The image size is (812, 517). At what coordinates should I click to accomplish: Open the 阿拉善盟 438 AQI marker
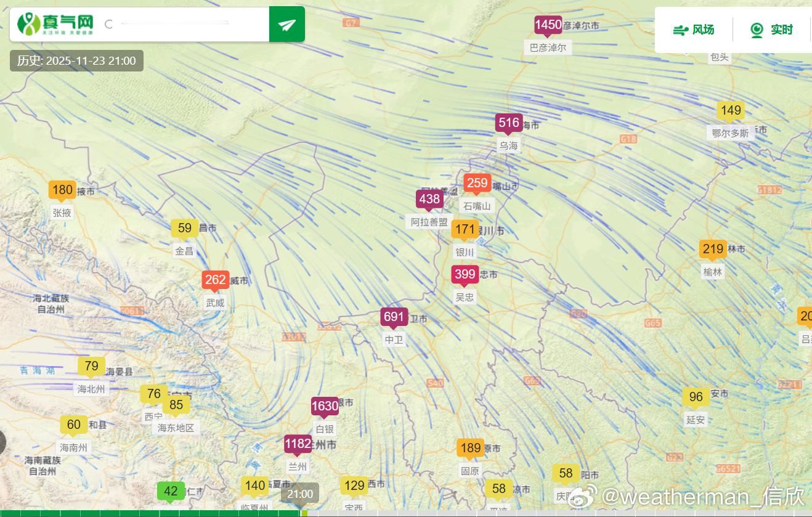429,198
